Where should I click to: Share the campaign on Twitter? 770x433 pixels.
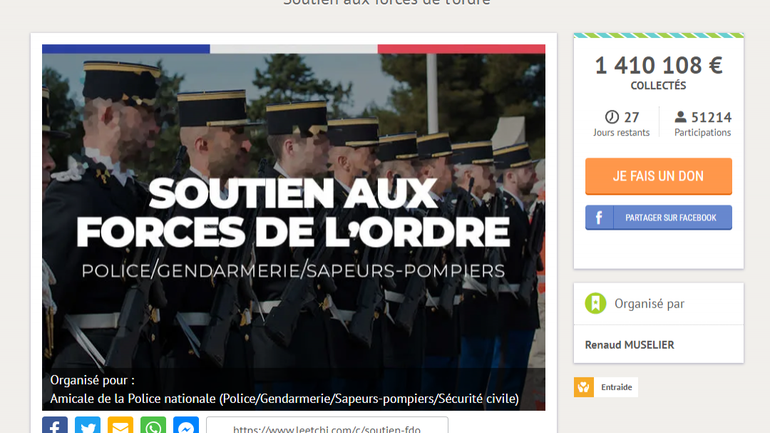pyautogui.click(x=88, y=426)
